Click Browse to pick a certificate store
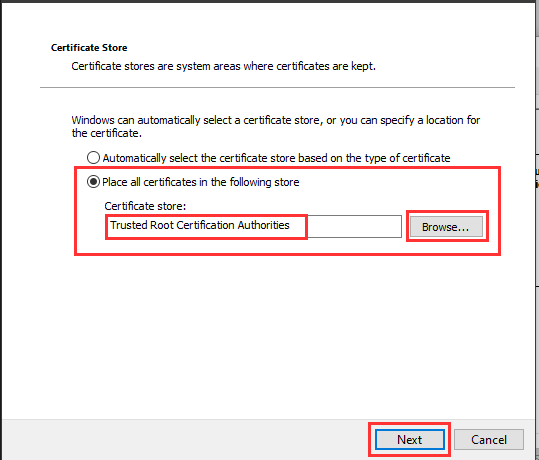 [x=446, y=227]
